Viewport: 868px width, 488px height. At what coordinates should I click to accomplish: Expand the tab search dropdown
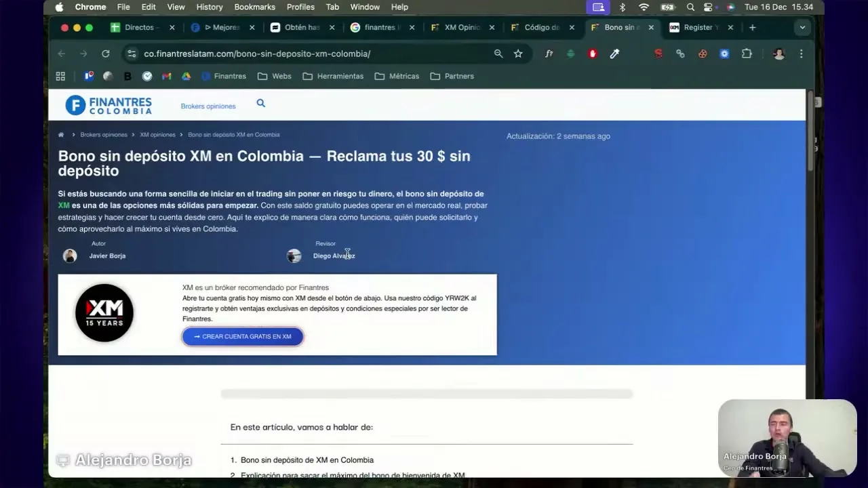(x=802, y=27)
